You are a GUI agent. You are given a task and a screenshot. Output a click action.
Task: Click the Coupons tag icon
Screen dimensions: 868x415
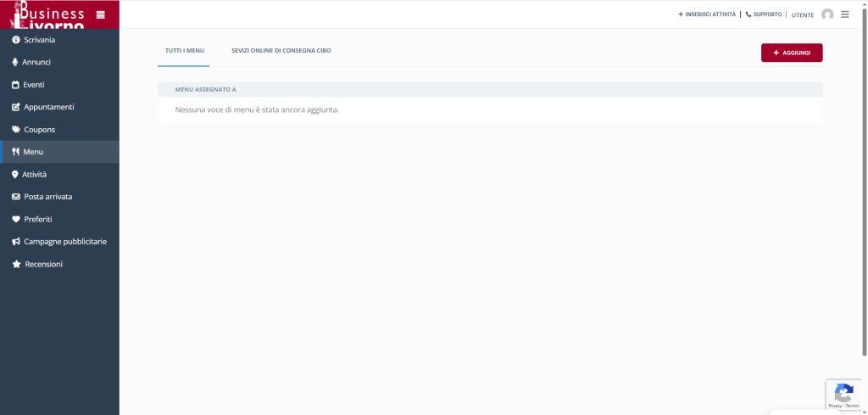pos(15,130)
